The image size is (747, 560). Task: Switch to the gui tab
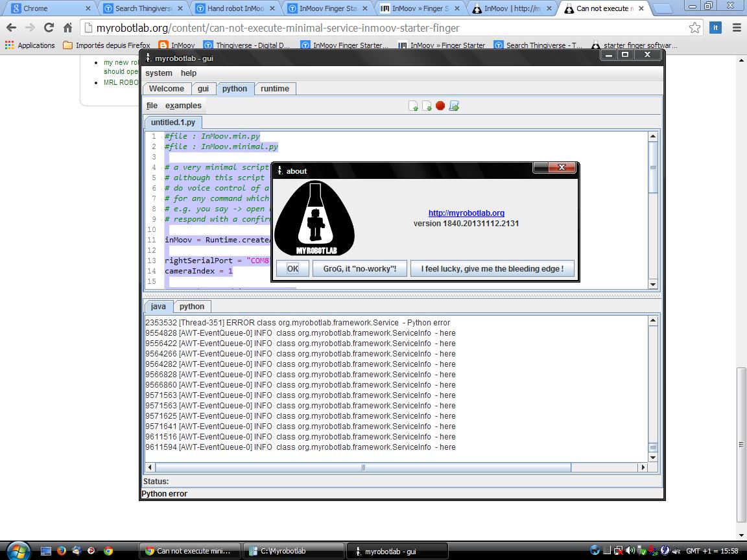click(204, 89)
